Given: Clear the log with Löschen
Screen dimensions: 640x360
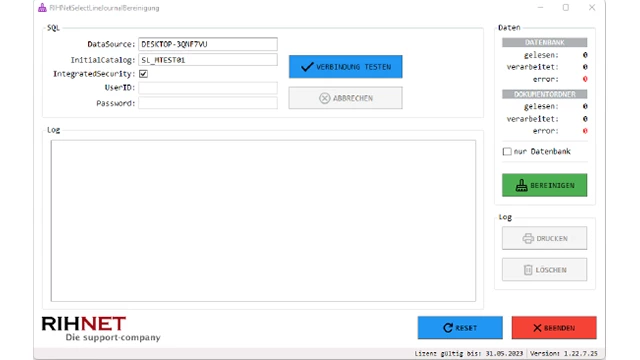Looking at the screenshot, I should point(544,270).
